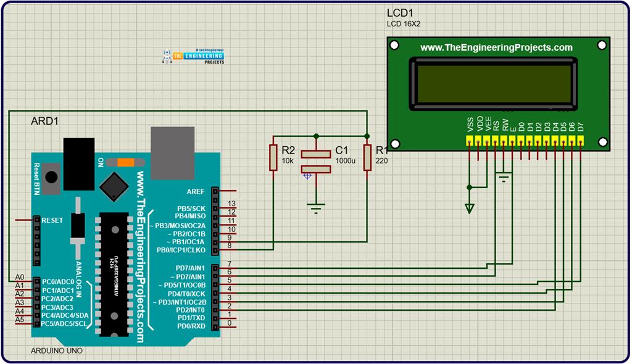Select the ARD1 component label
The width and height of the screenshot is (632, 364).
click(44, 121)
